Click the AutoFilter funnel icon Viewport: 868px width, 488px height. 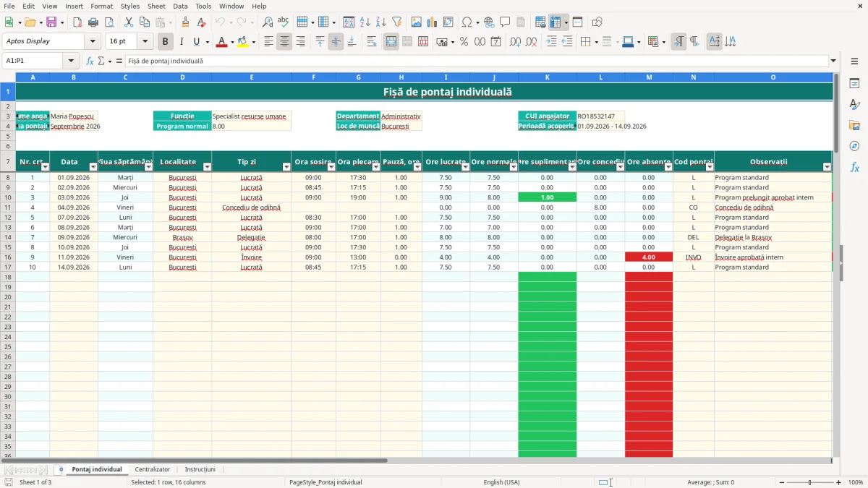click(396, 22)
